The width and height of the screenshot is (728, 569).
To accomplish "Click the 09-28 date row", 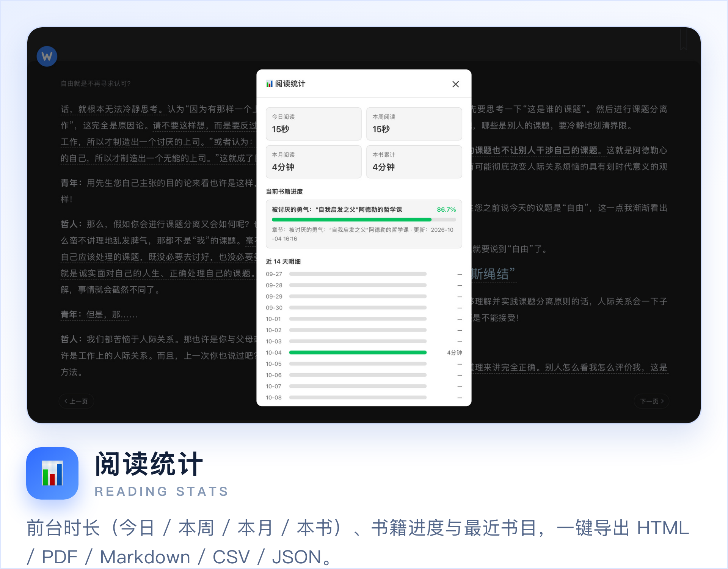I will coord(364,285).
